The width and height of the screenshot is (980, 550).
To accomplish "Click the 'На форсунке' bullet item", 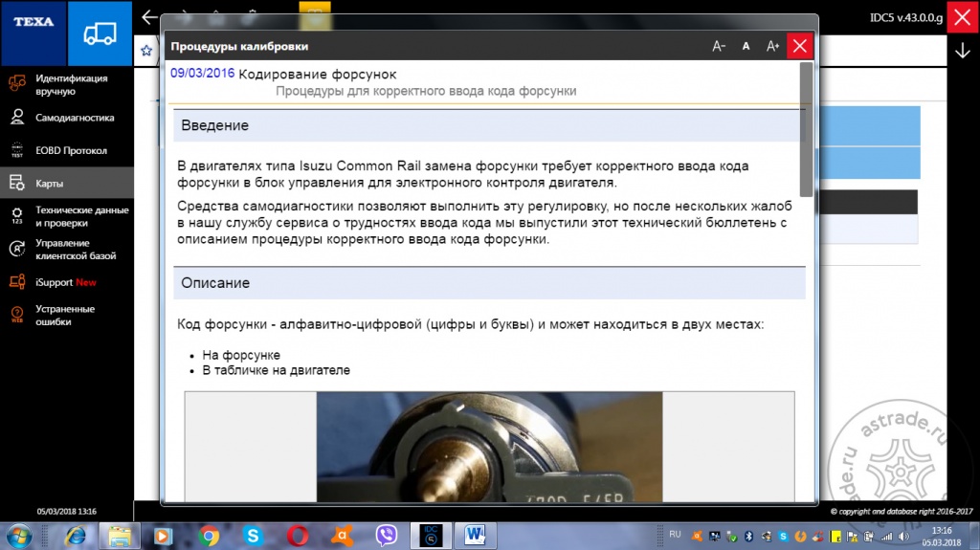I will [x=241, y=355].
